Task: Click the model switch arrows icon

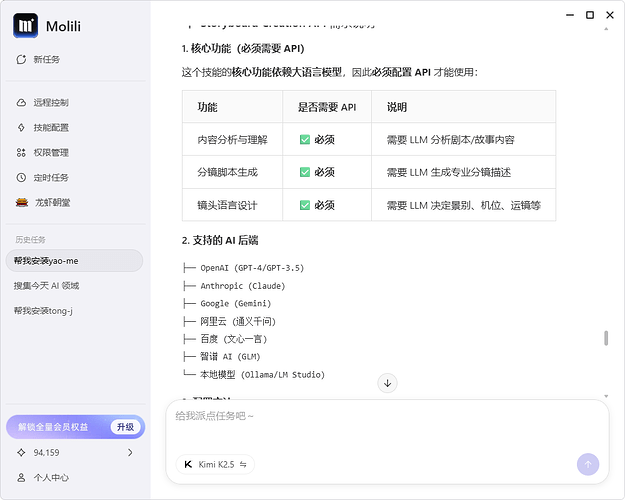Action: click(243, 465)
